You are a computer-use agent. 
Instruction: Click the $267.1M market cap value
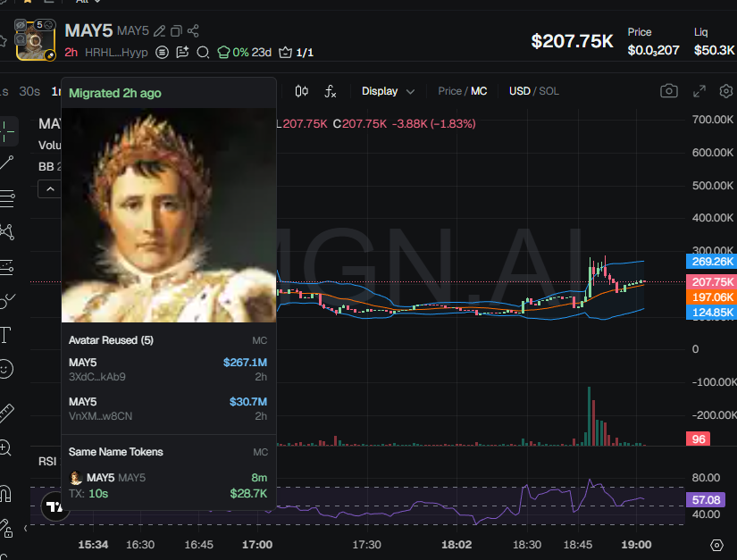[245, 363]
